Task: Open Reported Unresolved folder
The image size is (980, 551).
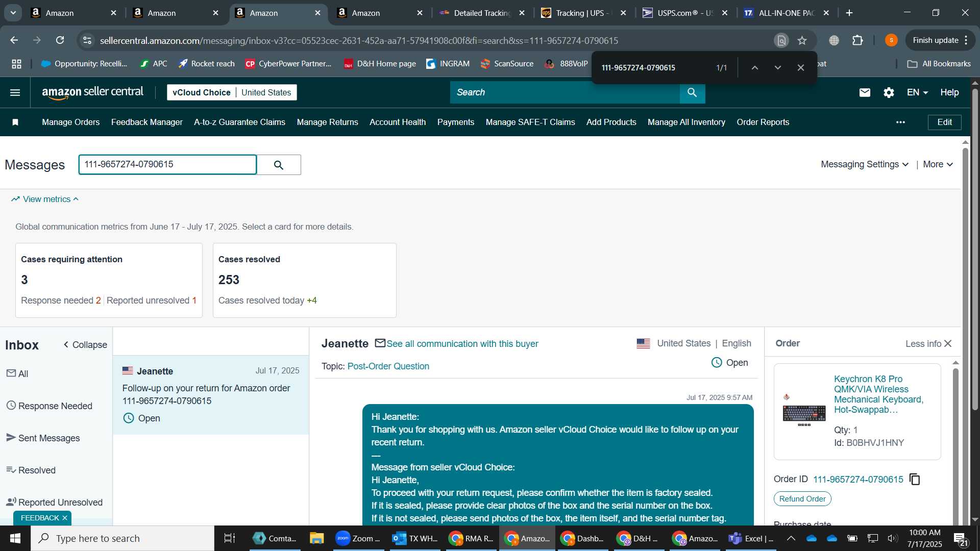Action: pyautogui.click(x=54, y=502)
